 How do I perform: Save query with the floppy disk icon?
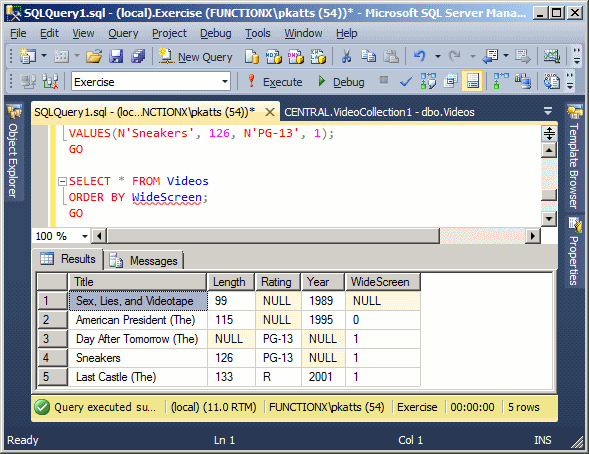[x=116, y=57]
